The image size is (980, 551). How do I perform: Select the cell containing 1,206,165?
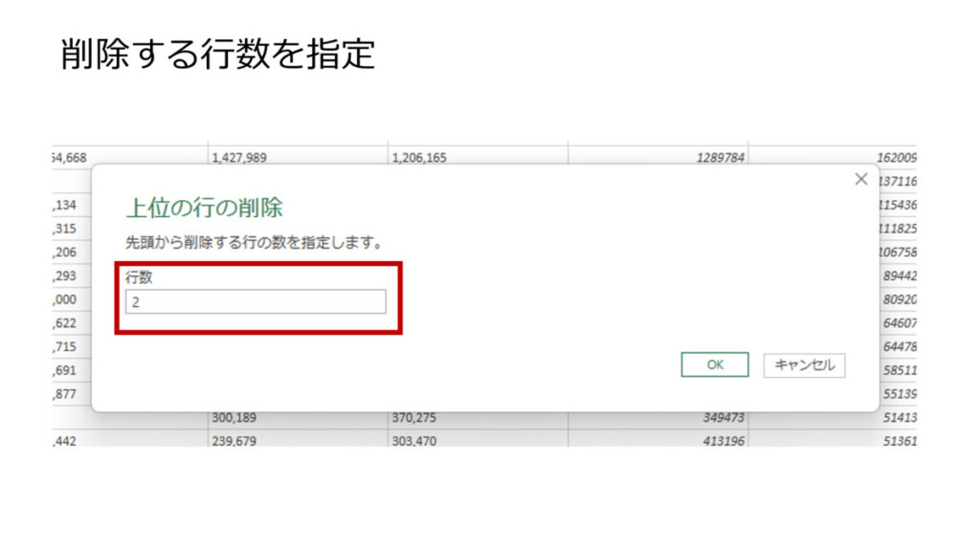pyautogui.click(x=477, y=157)
